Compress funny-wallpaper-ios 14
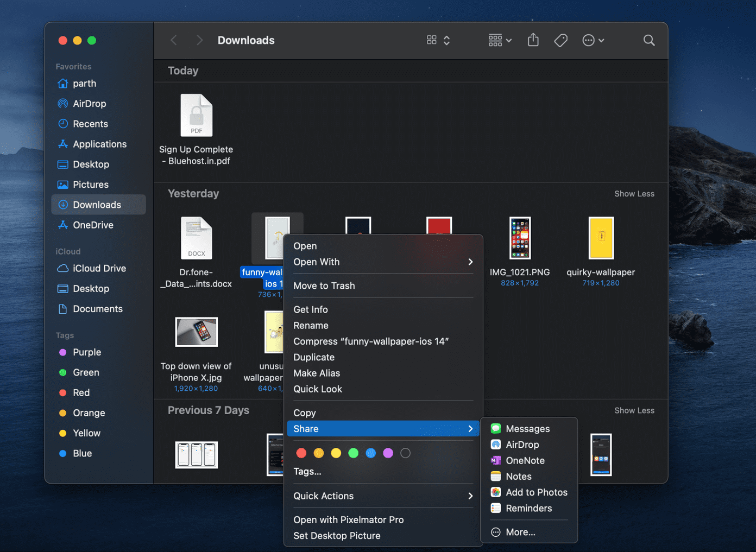The image size is (756, 552). pos(383,341)
